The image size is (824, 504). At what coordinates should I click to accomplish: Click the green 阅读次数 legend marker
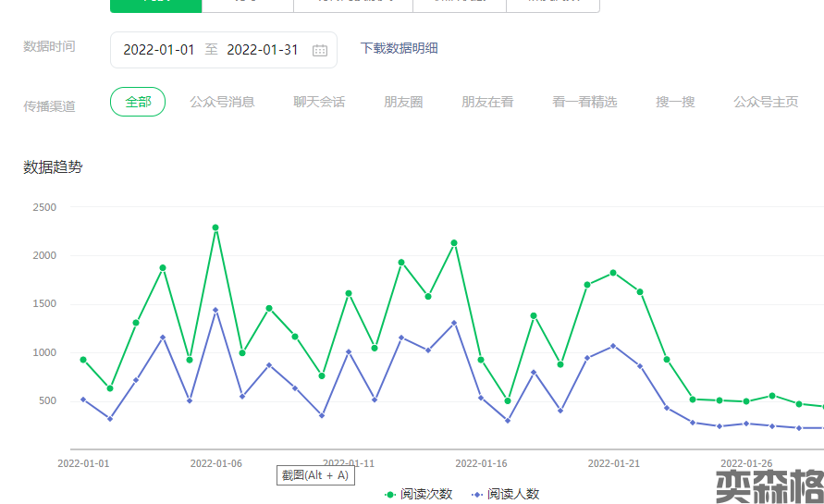(389, 495)
